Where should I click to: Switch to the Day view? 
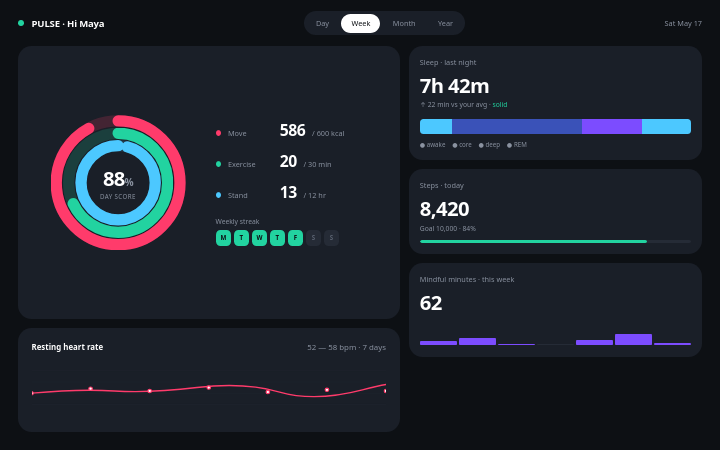(x=322, y=23)
